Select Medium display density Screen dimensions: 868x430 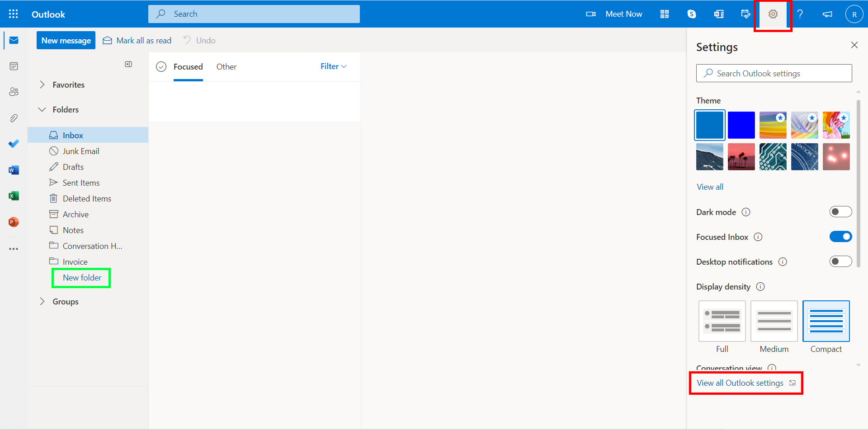774,321
